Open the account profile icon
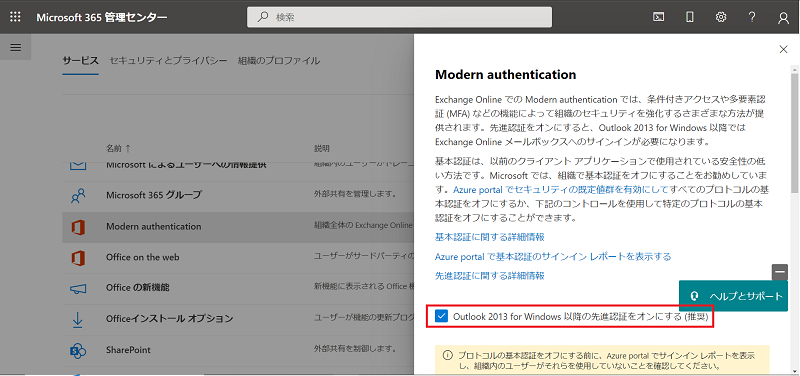The width and height of the screenshot is (800, 376). [783, 17]
